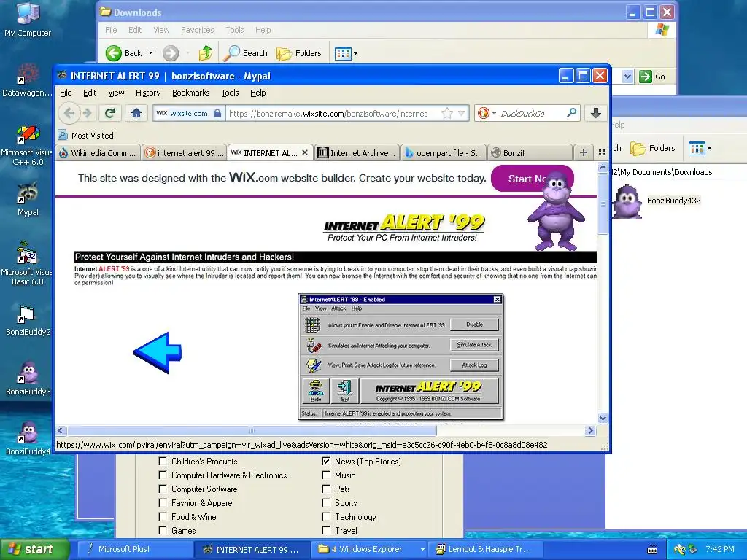Open Views dropdown in the right Explorer window
This screenshot has height=560, width=747.
click(x=709, y=148)
